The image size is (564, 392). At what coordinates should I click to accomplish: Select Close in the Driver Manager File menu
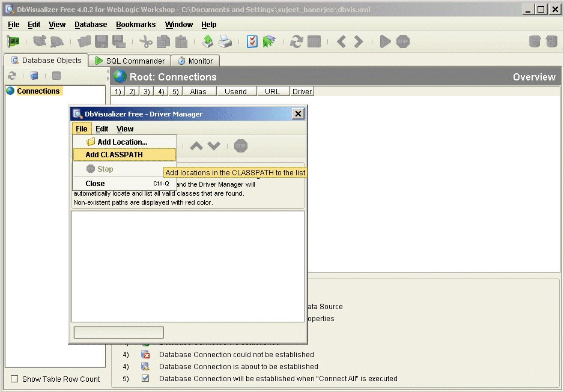click(x=124, y=184)
